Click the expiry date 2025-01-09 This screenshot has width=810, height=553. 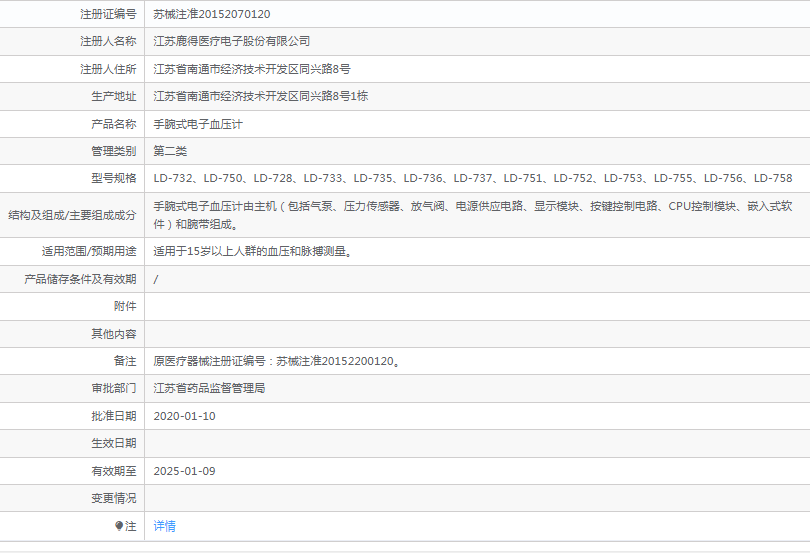(x=184, y=471)
